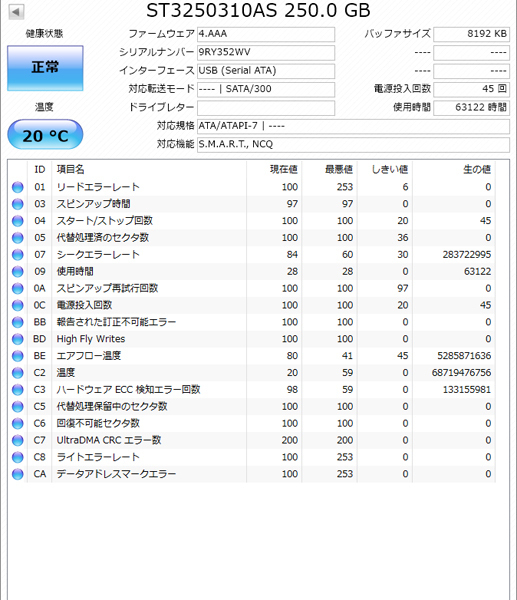Select the スピンアップ時間 attribute name
This screenshot has width=517, height=600.
(93, 204)
